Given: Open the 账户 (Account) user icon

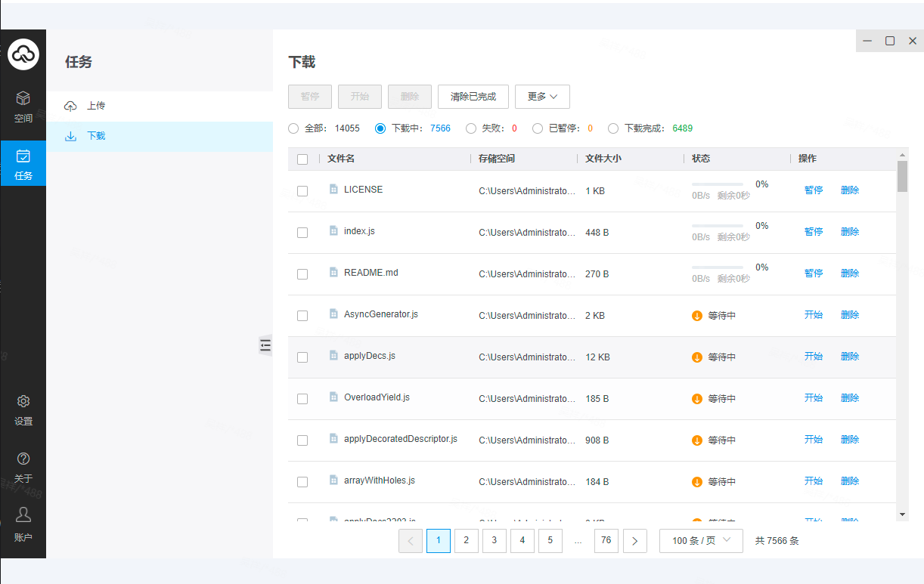Looking at the screenshot, I should [23, 515].
